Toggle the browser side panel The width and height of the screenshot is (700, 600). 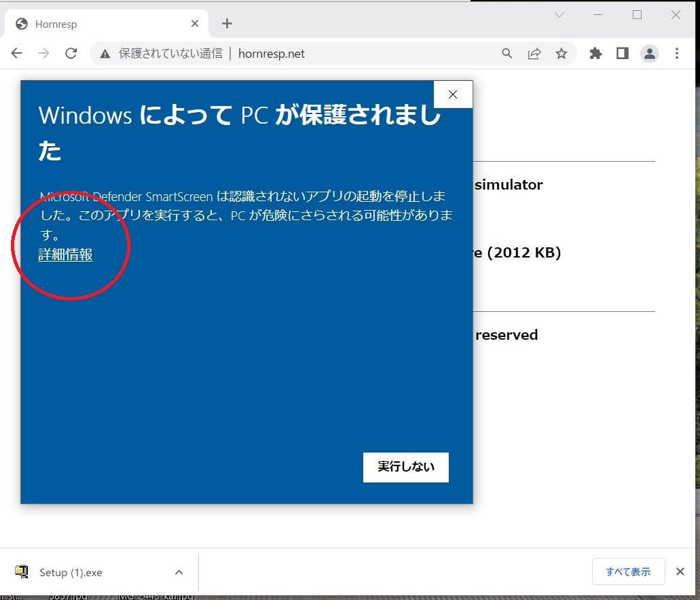[623, 54]
